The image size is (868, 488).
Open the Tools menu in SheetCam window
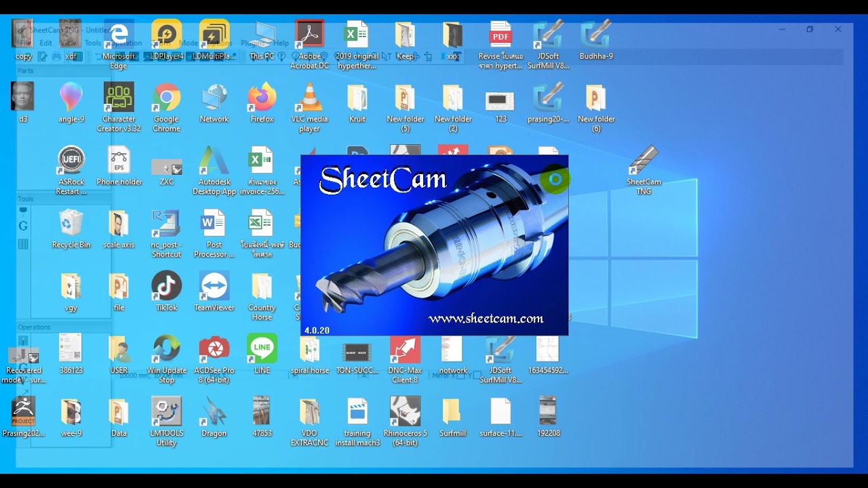coord(93,43)
